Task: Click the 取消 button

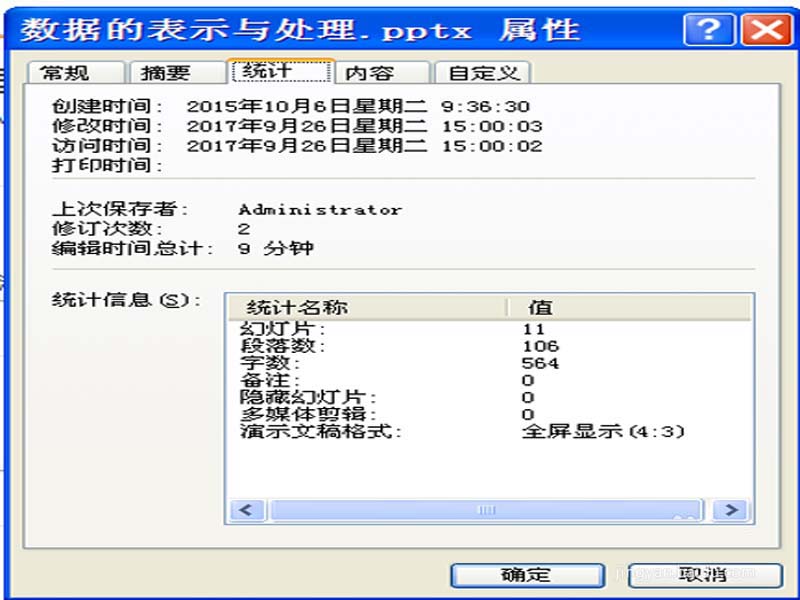Action: click(705, 575)
